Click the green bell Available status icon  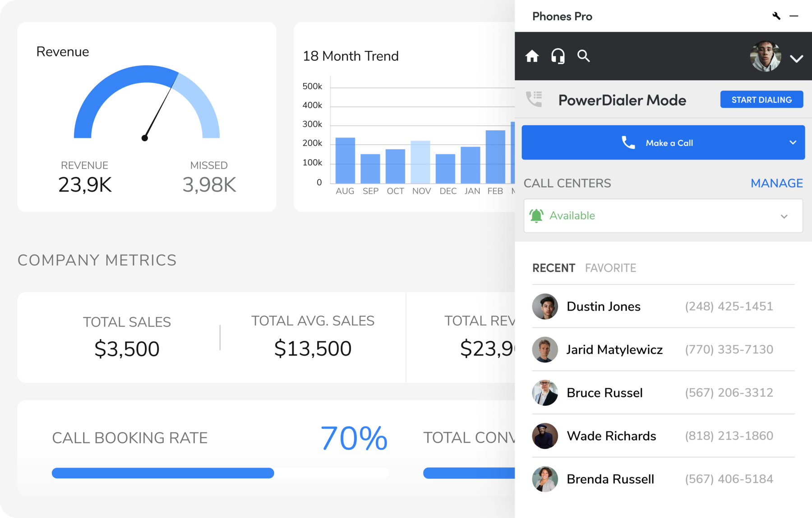point(536,216)
